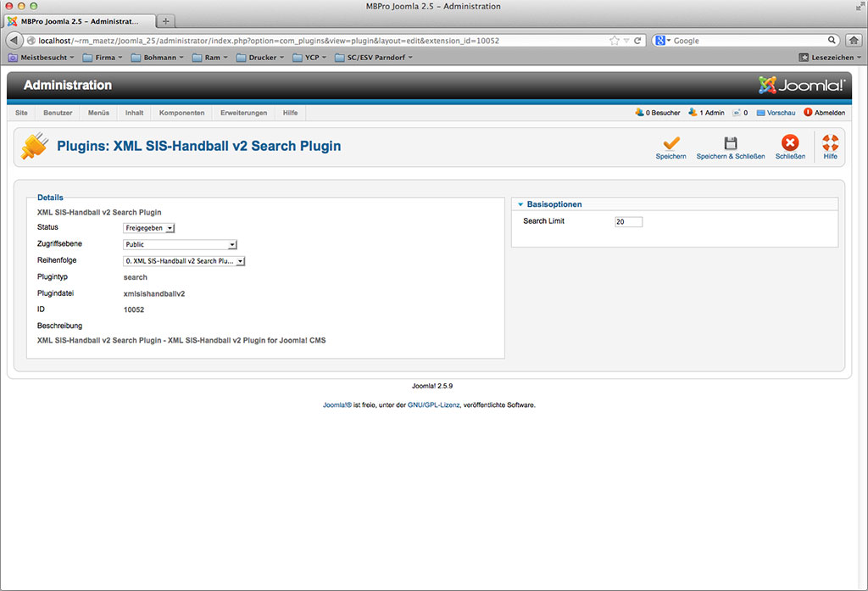Open a new browser tab
This screenshot has height=591, width=868.
pyautogui.click(x=165, y=21)
